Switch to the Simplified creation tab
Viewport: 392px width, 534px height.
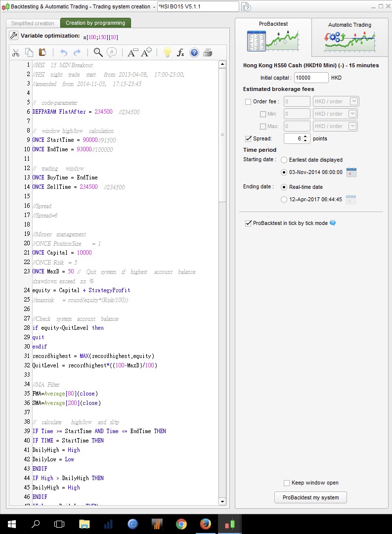click(33, 23)
